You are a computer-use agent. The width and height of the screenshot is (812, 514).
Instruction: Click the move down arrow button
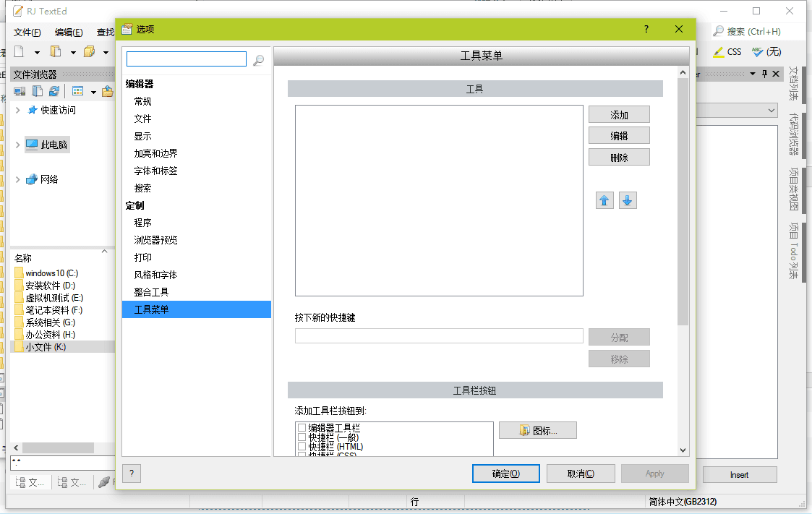click(x=628, y=200)
